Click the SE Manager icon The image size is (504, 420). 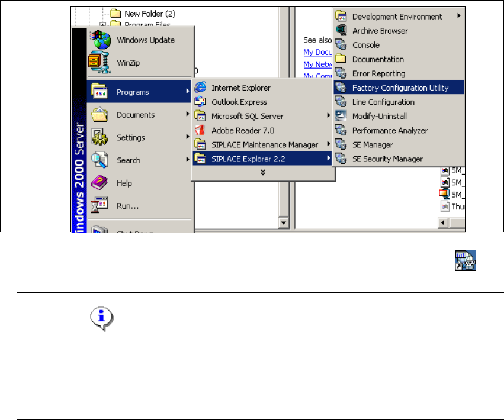point(341,144)
